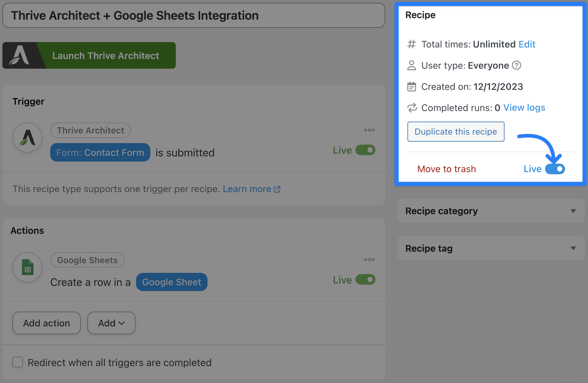588x383 pixels.
Task: Click the Form: Contact Form token
Action: [100, 152]
